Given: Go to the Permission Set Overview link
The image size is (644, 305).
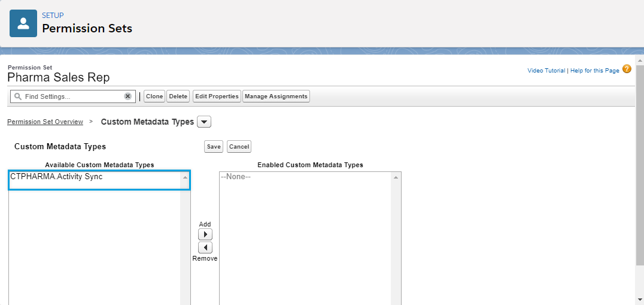Looking at the screenshot, I should [45, 122].
